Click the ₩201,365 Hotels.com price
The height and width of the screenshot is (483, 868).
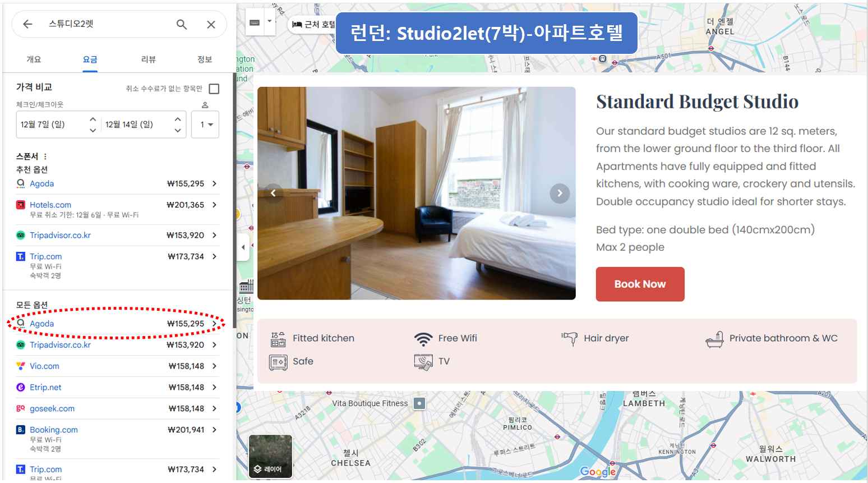pos(186,205)
